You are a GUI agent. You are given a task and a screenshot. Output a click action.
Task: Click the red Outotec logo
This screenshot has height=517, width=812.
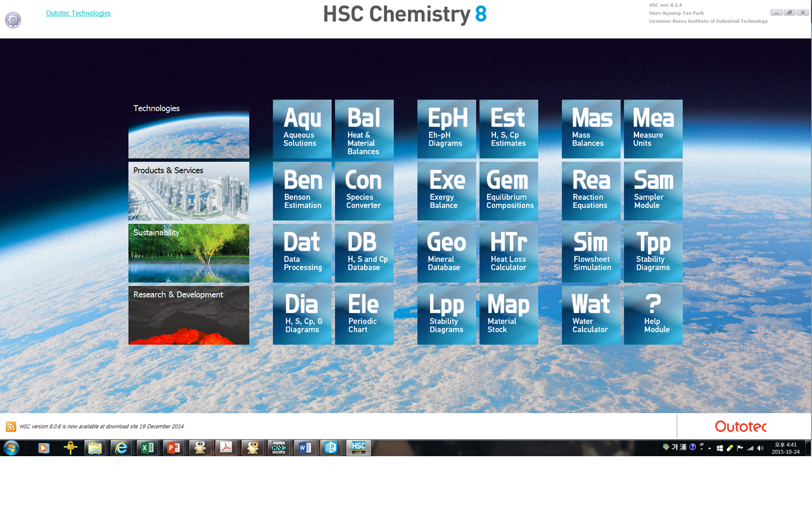point(740,426)
